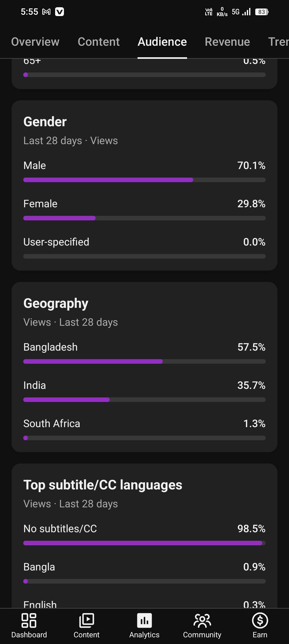Tap the Bangladesh views progress bar
Viewport: 289px width, 644px height.
144,362
